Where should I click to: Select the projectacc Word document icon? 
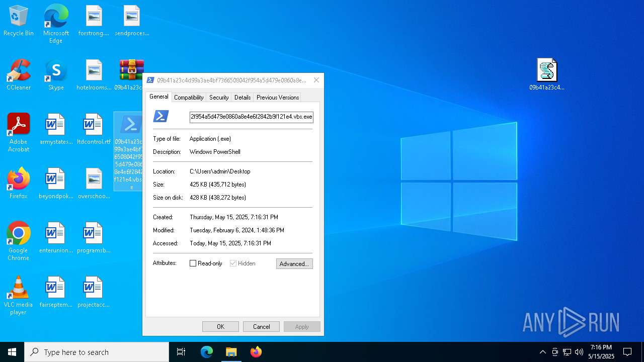click(94, 293)
